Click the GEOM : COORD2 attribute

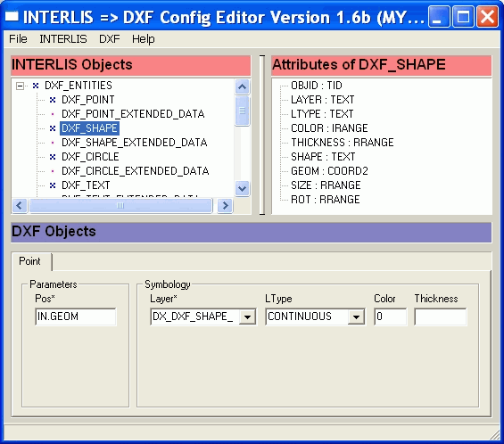pos(329,170)
